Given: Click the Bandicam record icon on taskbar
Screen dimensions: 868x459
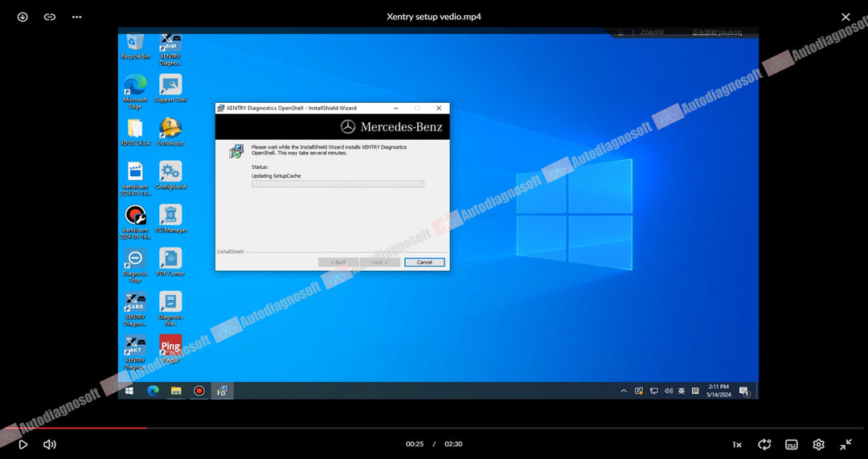Looking at the screenshot, I should tap(199, 391).
